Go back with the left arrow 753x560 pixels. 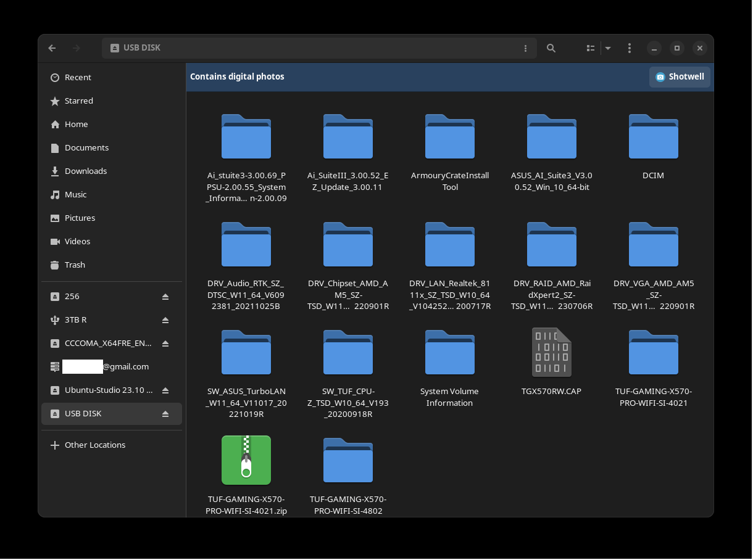52,48
